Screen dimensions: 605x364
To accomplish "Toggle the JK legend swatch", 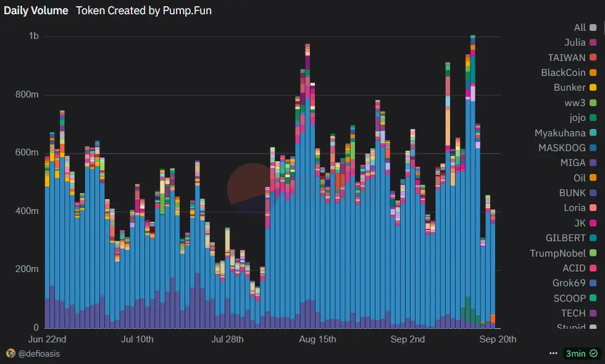I will (593, 223).
